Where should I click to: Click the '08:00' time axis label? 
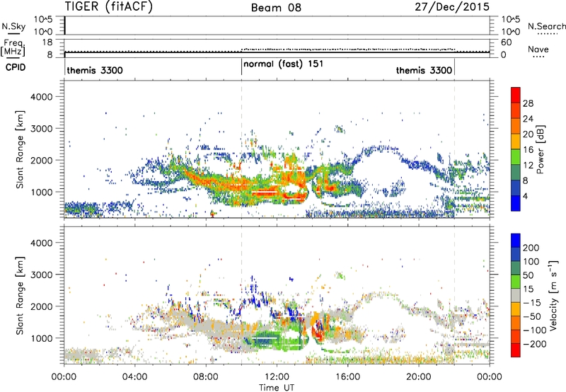click(206, 377)
